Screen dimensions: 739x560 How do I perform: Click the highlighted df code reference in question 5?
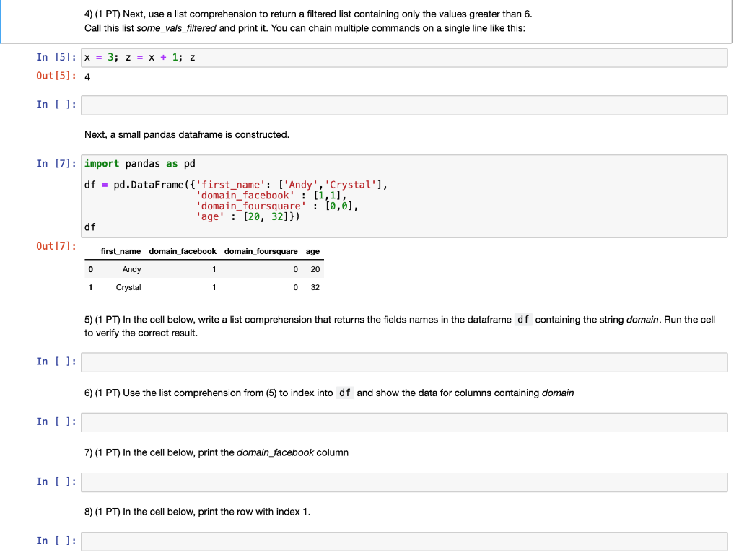tap(523, 320)
